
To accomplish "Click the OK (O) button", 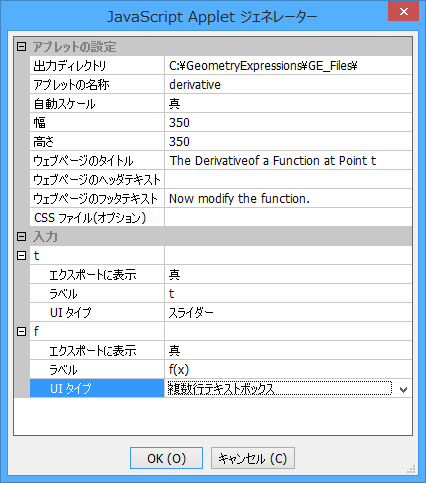I will (166, 458).
